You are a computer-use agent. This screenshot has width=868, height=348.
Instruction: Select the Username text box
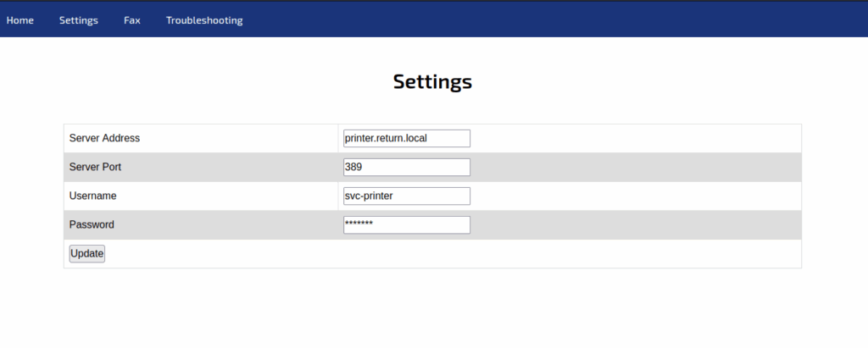[406, 196]
